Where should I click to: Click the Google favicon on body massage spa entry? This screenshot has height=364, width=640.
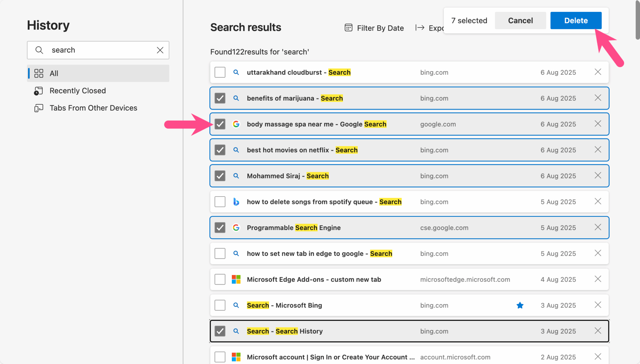click(x=236, y=124)
